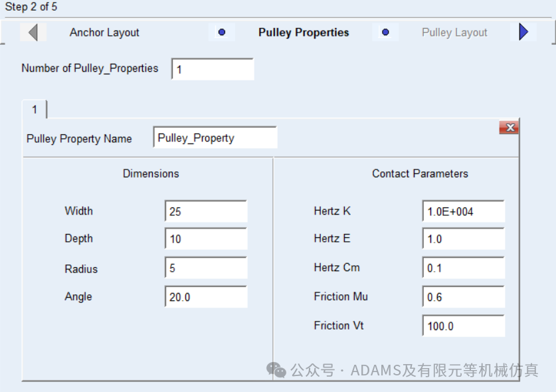556x392 pixels.
Task: Select the Pulley Properties step label
Action: coord(304,33)
